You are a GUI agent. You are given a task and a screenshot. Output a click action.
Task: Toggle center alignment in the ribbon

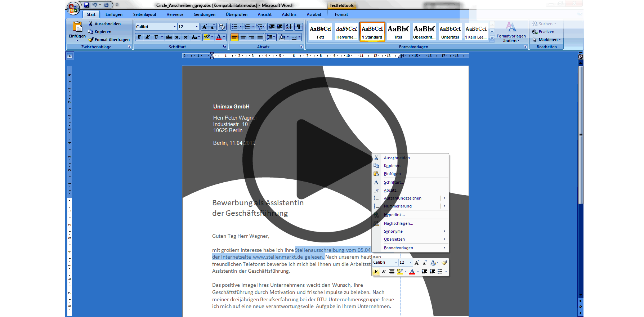(x=243, y=37)
